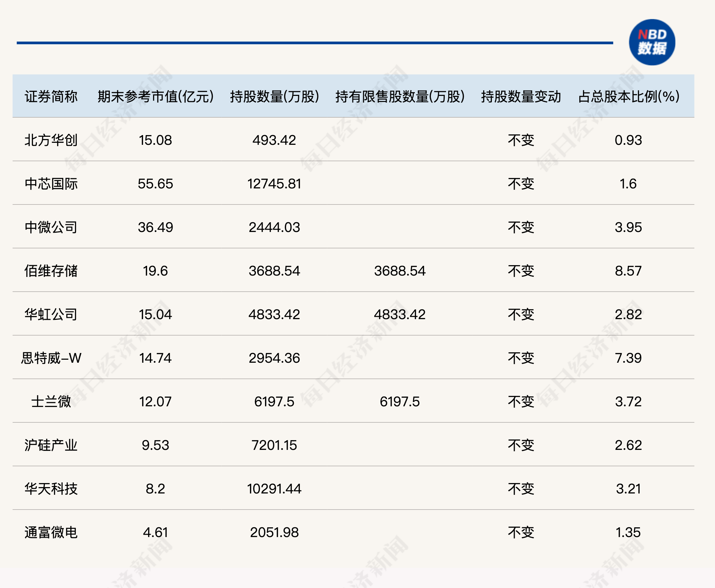Click the 证券简称 column header
The height and width of the screenshot is (588, 715).
coord(51,97)
